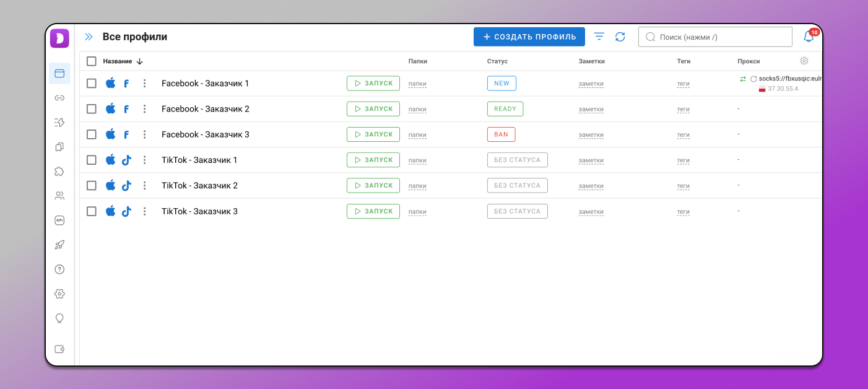Open the API section in sidebar

click(59, 221)
